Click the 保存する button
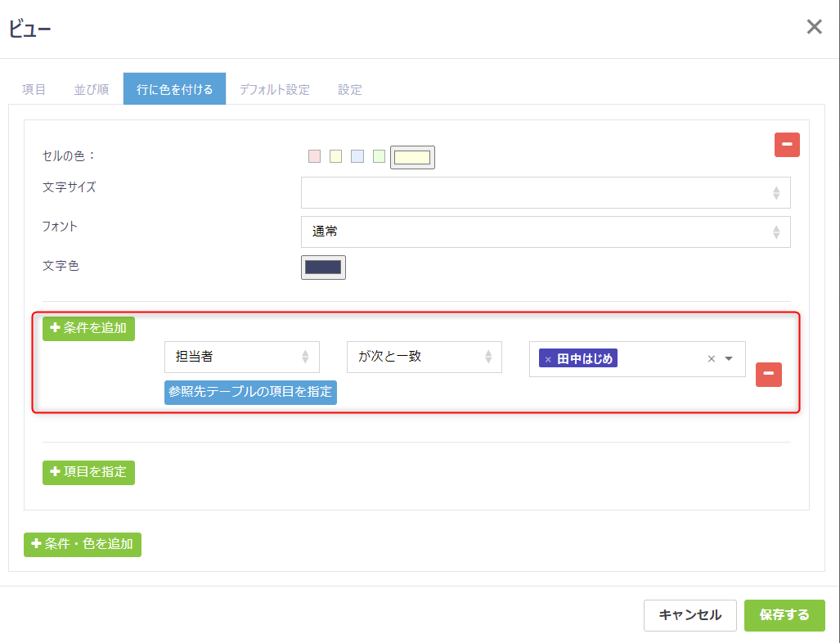 (784, 615)
